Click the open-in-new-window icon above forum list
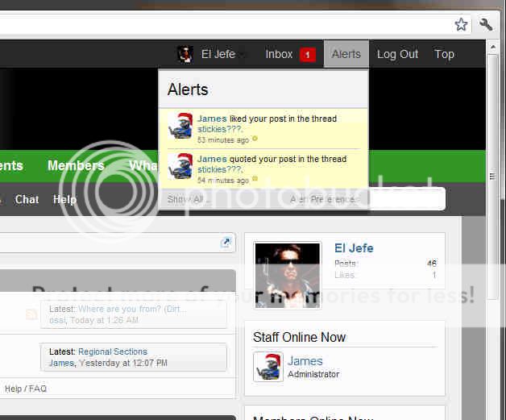Image resolution: width=506 pixels, height=420 pixels. pyautogui.click(x=226, y=242)
